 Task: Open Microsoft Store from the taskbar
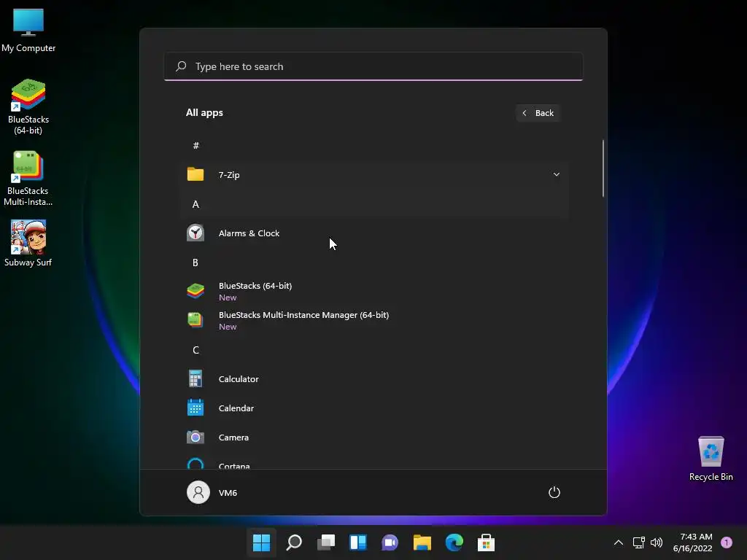coord(486,542)
